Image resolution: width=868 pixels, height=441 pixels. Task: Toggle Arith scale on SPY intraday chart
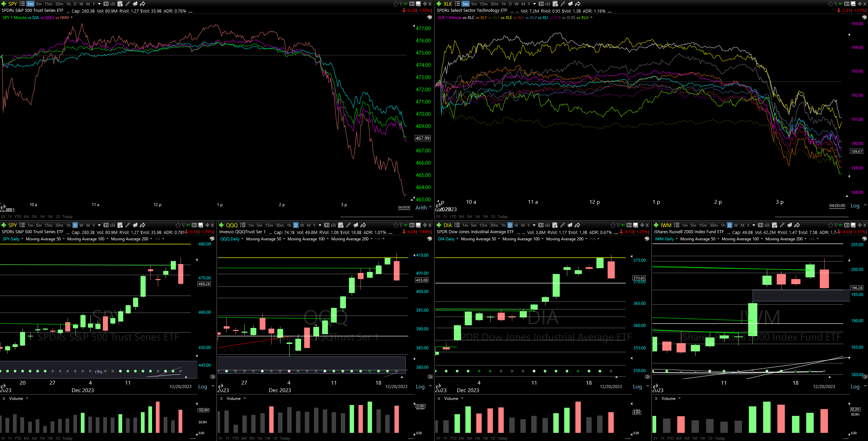[421, 207]
